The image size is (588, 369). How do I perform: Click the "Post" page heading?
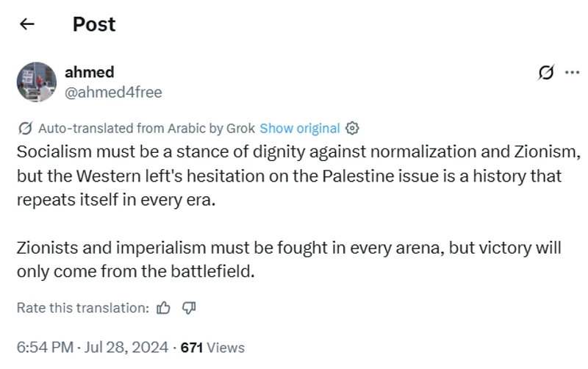click(94, 24)
